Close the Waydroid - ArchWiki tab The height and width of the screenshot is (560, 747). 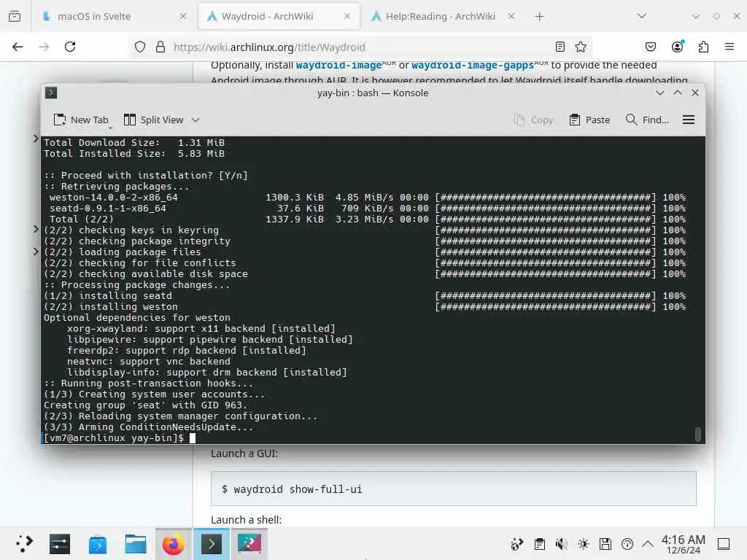click(347, 16)
